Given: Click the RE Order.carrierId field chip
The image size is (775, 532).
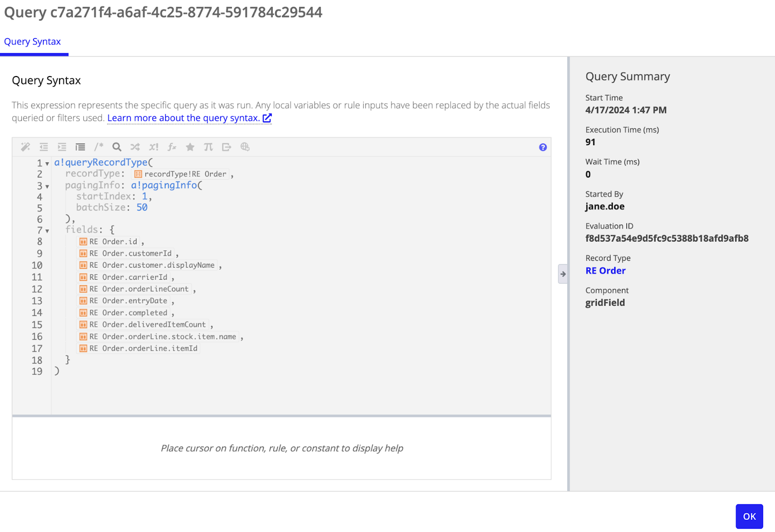Looking at the screenshot, I should point(124,277).
